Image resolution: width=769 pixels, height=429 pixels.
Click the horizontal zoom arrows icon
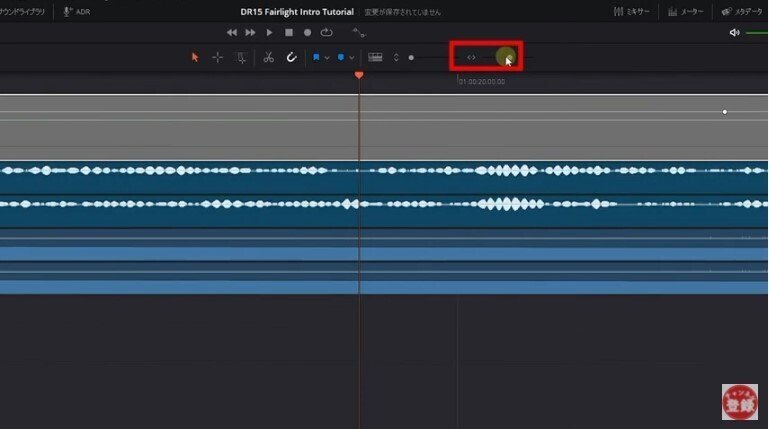click(471, 57)
